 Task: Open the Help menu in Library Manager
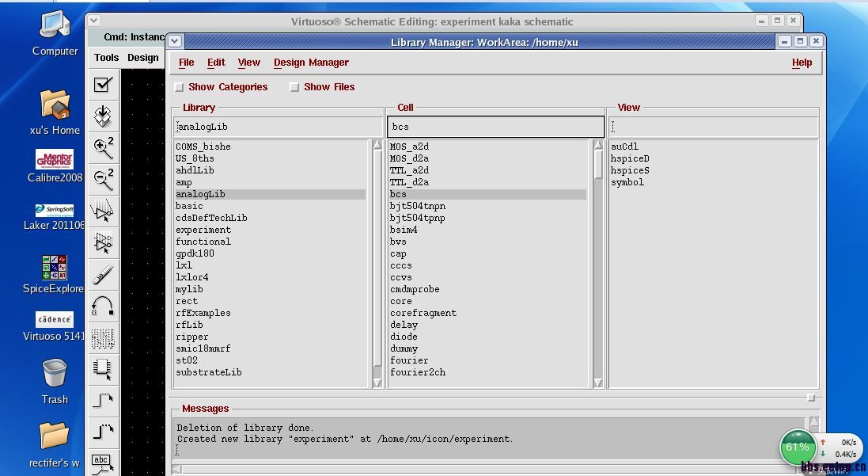(x=802, y=63)
